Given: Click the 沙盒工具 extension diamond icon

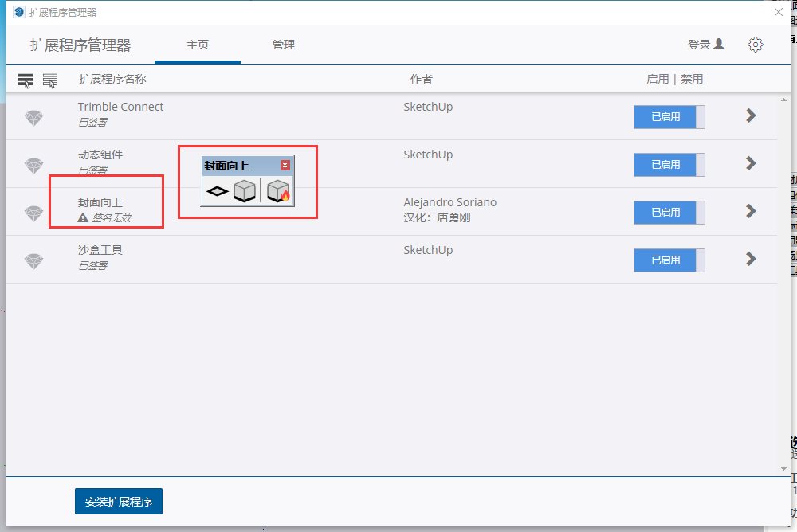Looking at the screenshot, I should click(x=32, y=259).
